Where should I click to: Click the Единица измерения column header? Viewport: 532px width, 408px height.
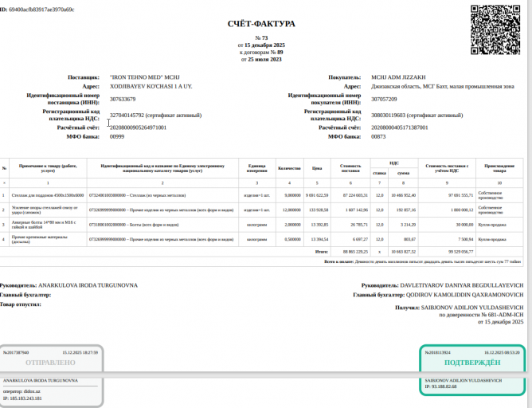(256, 168)
